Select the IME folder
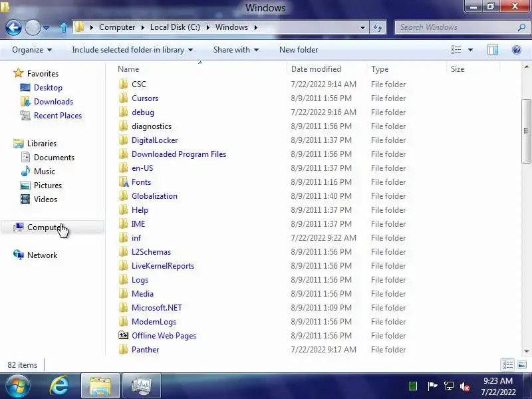Viewport: 532px width, 399px height. 138,224
